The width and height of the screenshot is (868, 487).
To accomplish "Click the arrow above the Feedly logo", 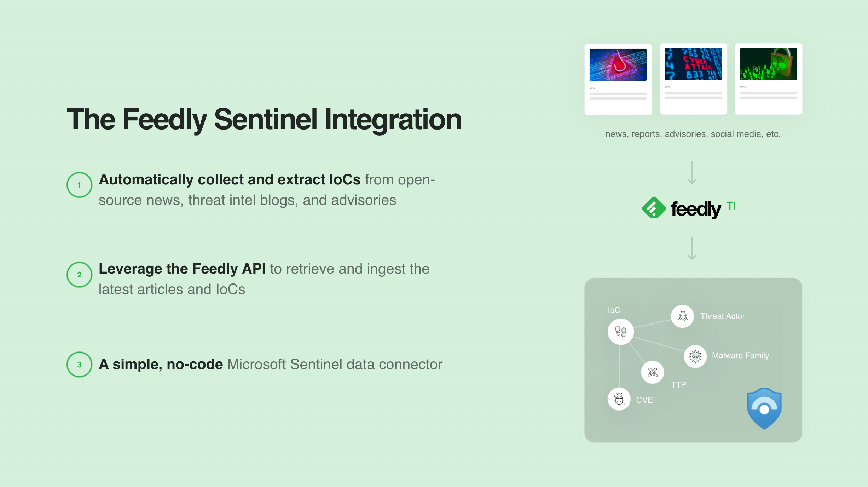I will 692,173.
